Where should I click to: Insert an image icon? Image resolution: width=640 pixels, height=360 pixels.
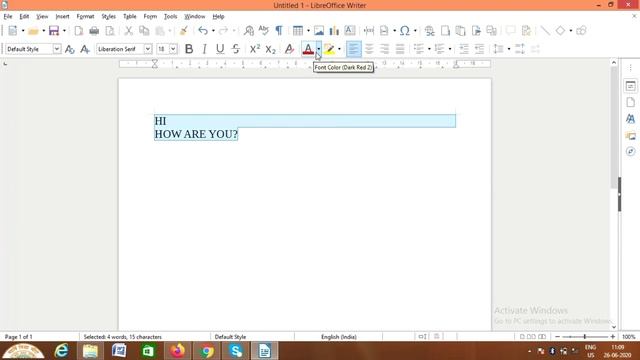click(319, 31)
